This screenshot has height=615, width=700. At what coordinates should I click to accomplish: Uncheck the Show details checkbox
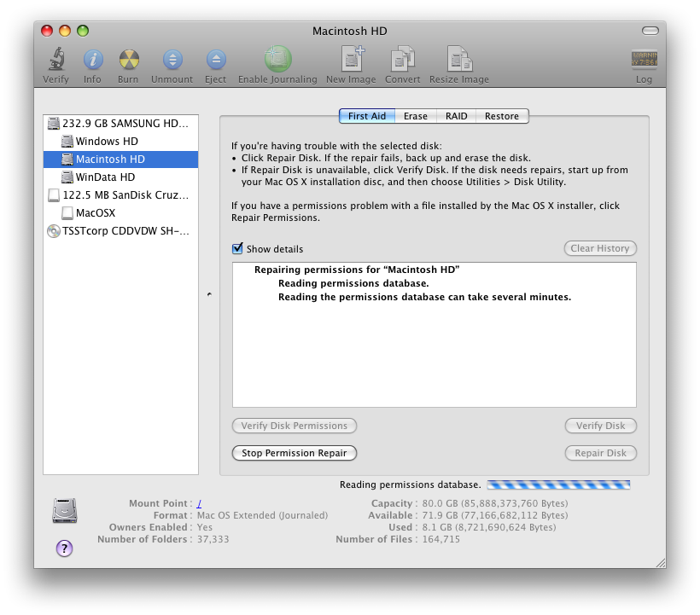pyautogui.click(x=238, y=249)
